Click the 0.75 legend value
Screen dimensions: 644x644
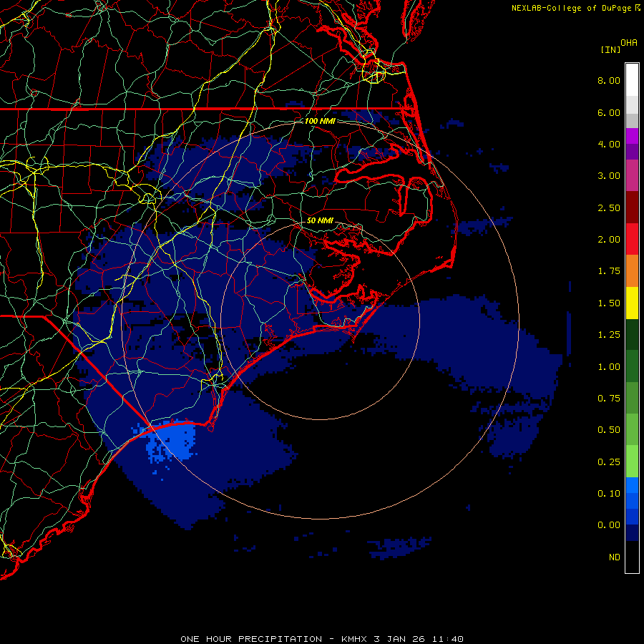(x=609, y=399)
